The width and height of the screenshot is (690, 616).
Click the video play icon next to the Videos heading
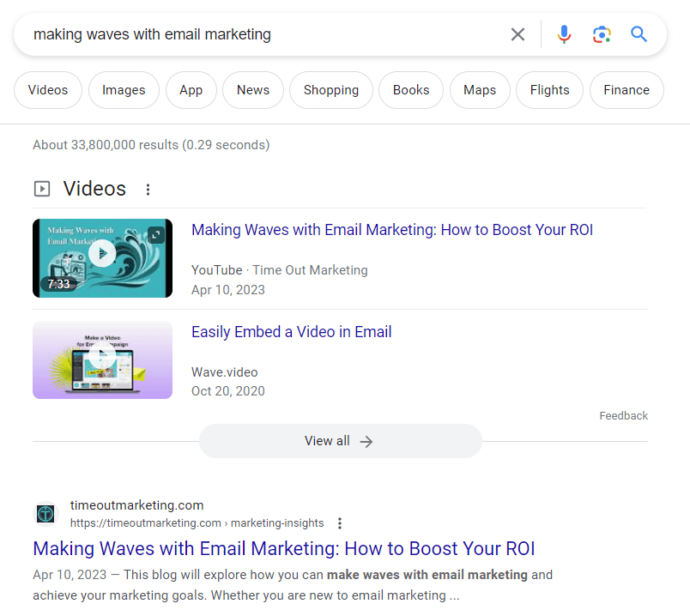click(42, 190)
